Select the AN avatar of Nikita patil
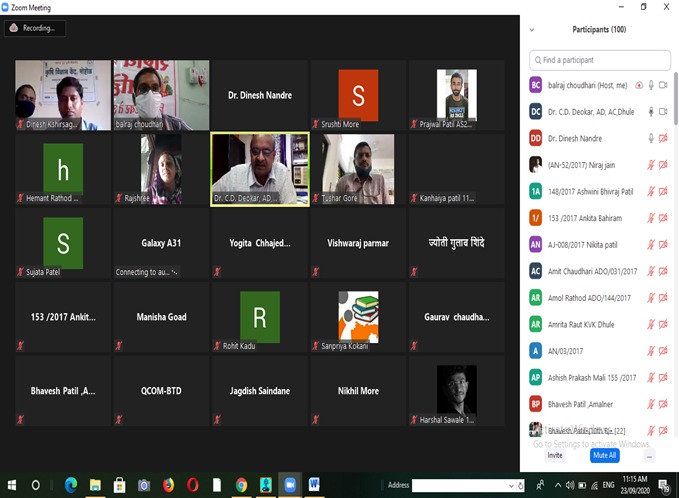The height and width of the screenshot is (498, 679). (x=536, y=245)
